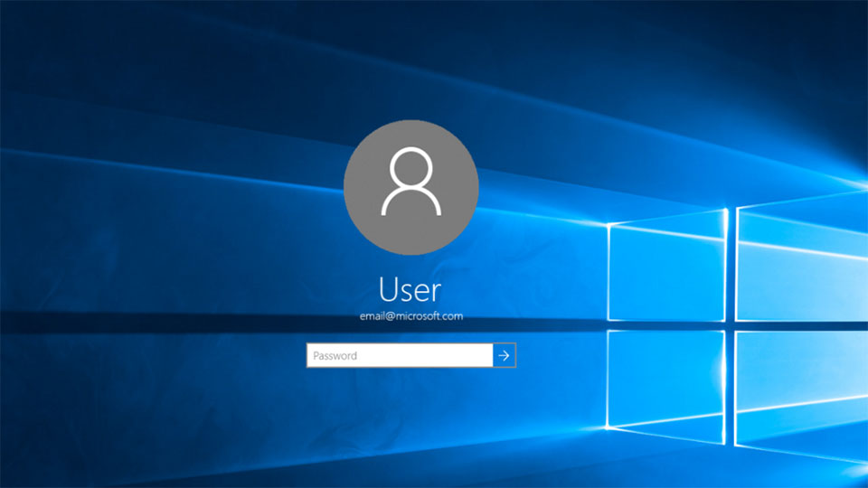Click the empty wallpaper area below the password field
This screenshot has width=868, height=488.
[x=410, y=426]
